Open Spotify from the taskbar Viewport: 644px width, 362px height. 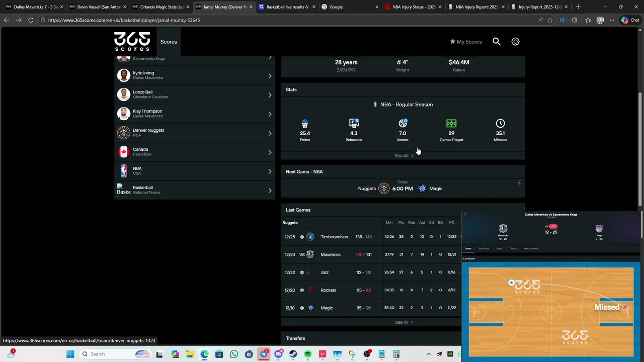(x=308, y=354)
